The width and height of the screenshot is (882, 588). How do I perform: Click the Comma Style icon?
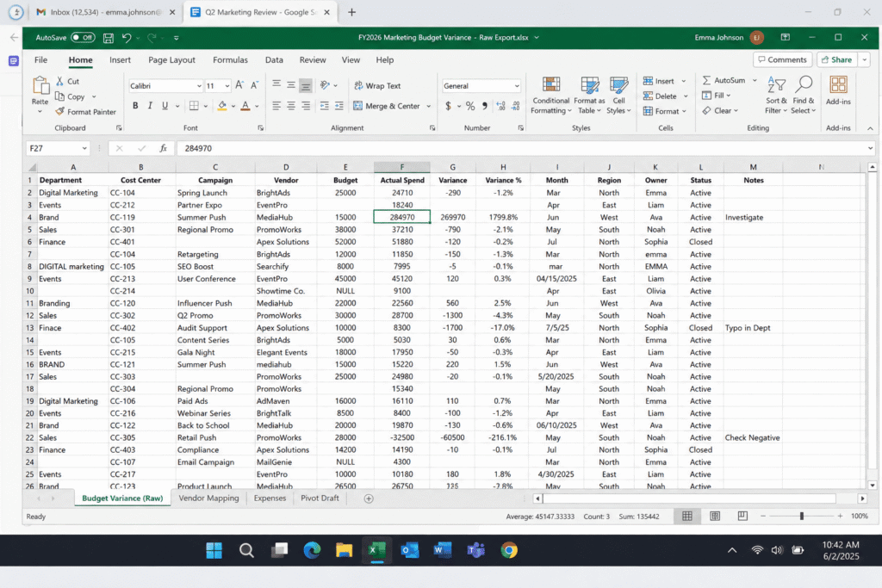pyautogui.click(x=485, y=106)
